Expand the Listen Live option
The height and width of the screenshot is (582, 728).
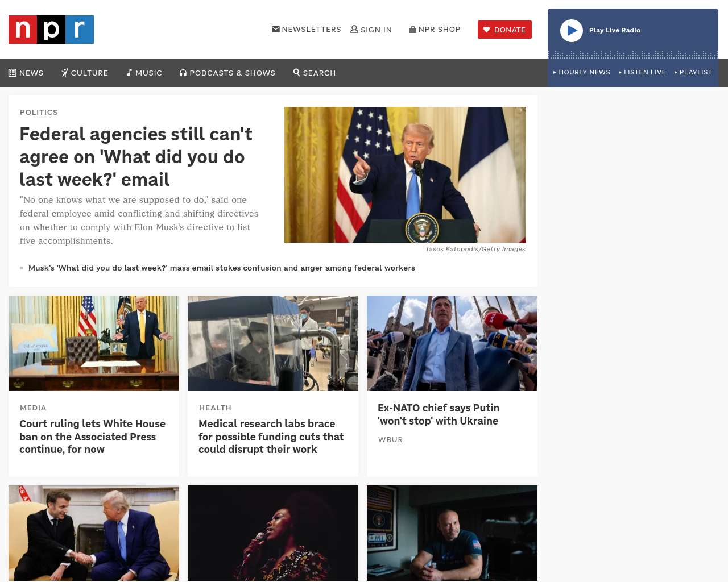click(642, 72)
